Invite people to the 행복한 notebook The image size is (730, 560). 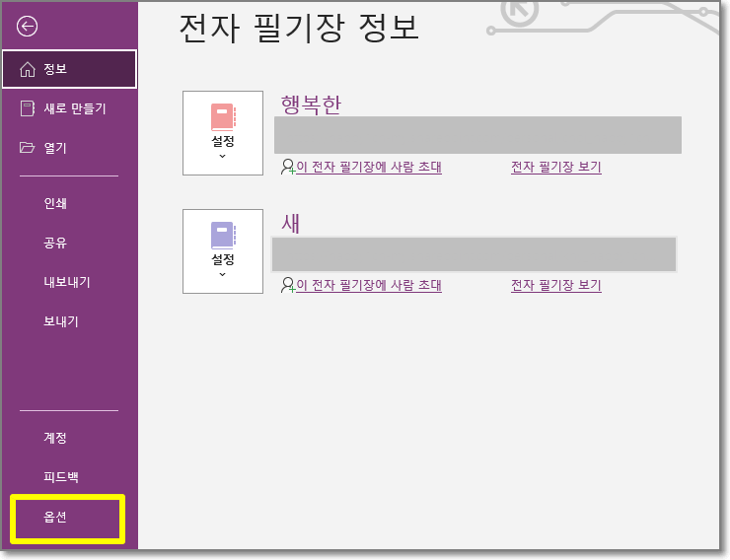pyautogui.click(x=369, y=167)
